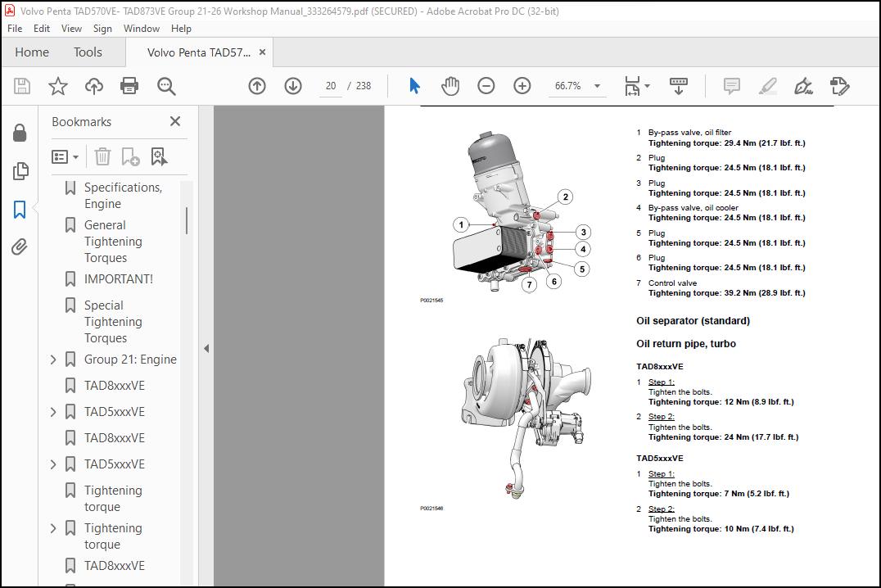Close the Volvo Penta document tab
This screenshot has width=881, height=588.
point(262,52)
